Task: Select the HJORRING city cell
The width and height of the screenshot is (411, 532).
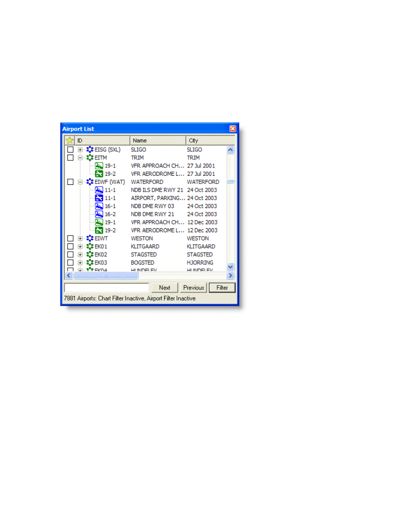Action: [200, 262]
